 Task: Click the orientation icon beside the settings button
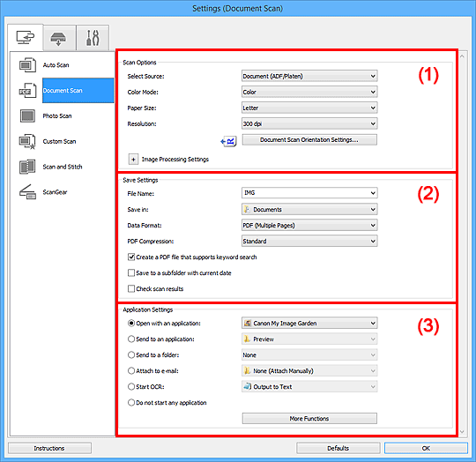[228, 141]
